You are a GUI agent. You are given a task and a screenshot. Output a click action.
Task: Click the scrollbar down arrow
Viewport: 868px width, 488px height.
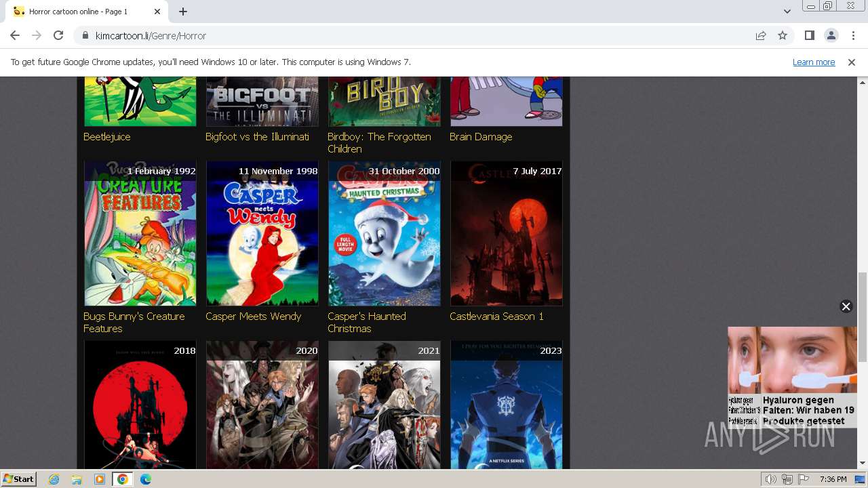click(862, 464)
